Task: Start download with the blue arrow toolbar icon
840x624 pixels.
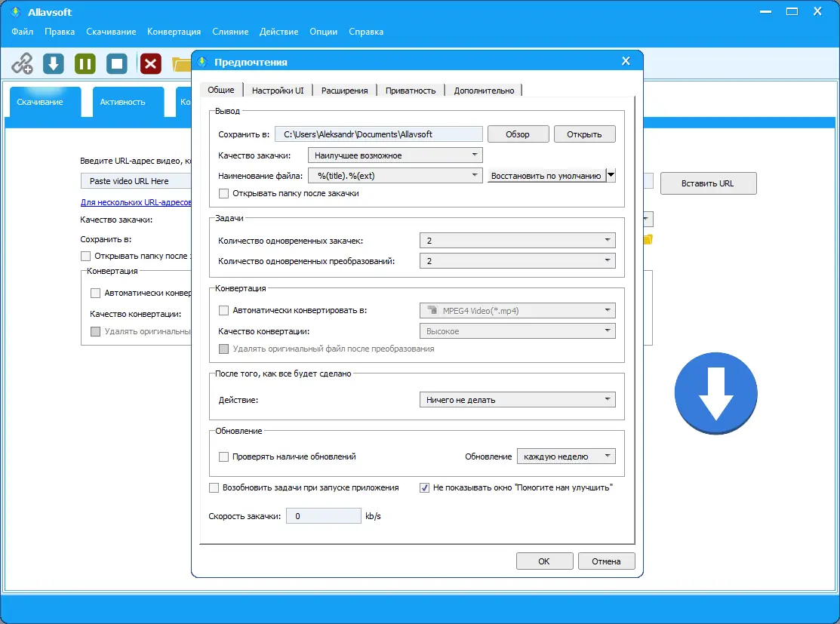Action: coord(54,63)
